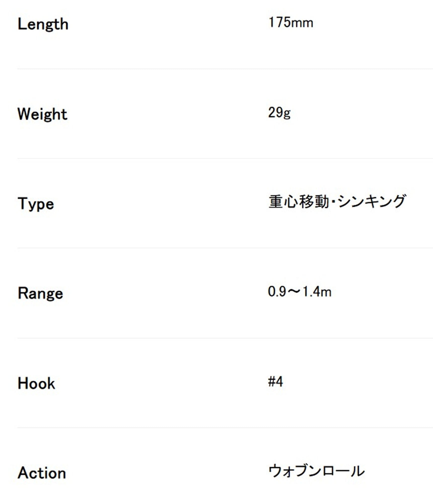Click the 重心移動 text in the Type row
Viewport: 433px width, 504px height.
pyautogui.click(x=299, y=202)
